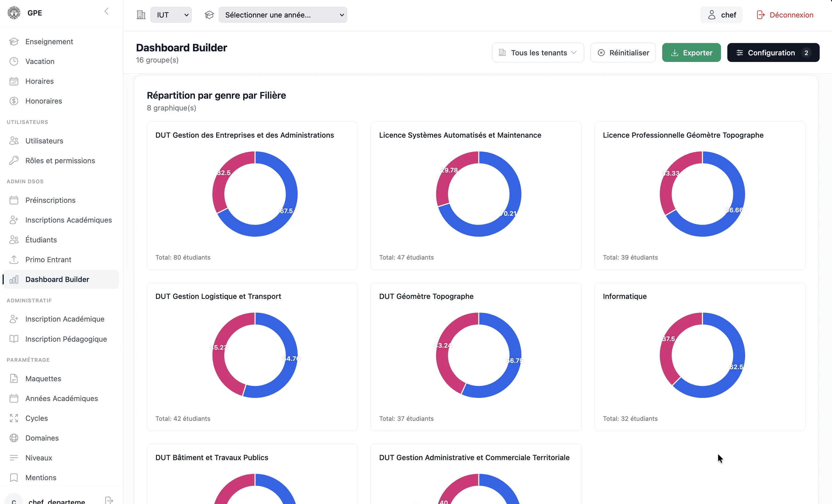The width and height of the screenshot is (832, 504).
Task: Collapse the sidebar with the chevron
Action: tap(106, 11)
